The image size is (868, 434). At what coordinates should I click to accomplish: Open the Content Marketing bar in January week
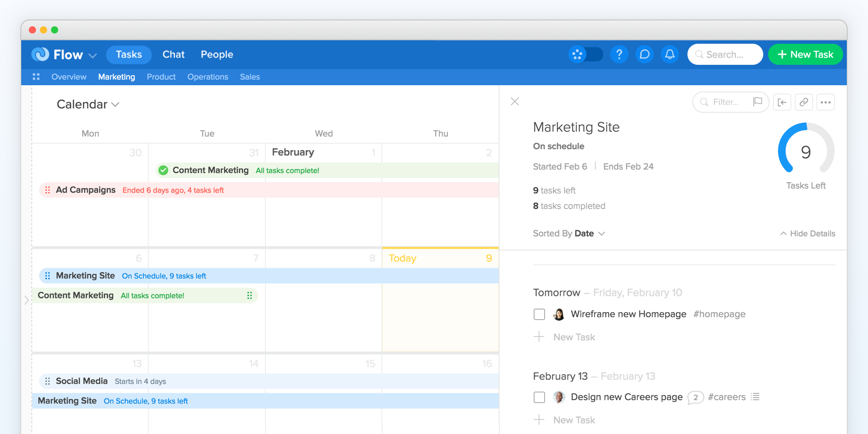click(327, 170)
